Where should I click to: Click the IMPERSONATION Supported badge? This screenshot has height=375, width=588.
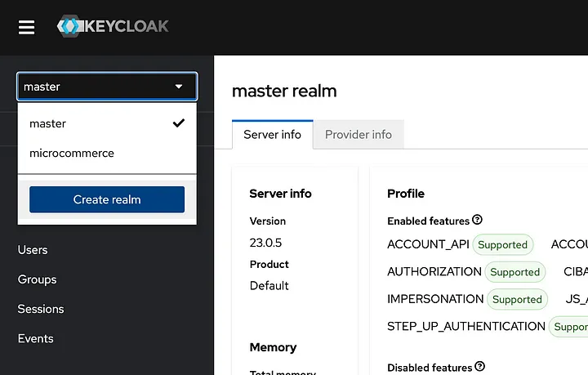click(517, 300)
